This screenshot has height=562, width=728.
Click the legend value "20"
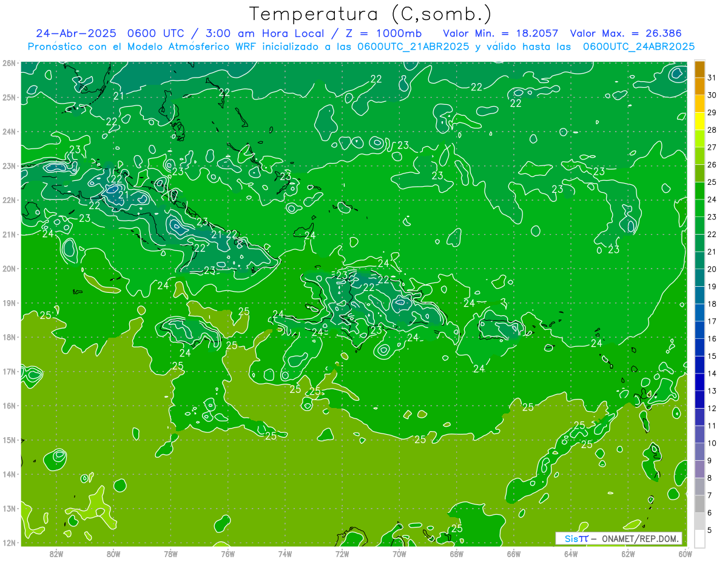712,269
